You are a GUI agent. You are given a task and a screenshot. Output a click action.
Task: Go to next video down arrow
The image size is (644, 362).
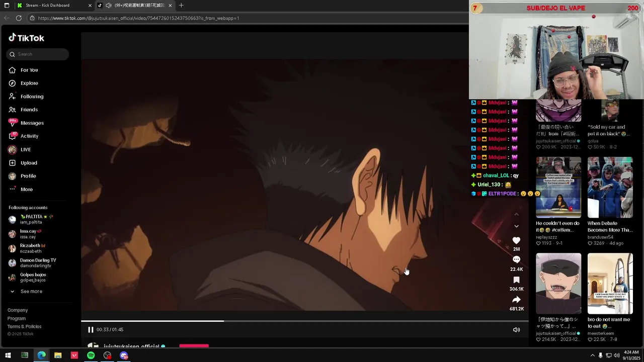pos(516,226)
